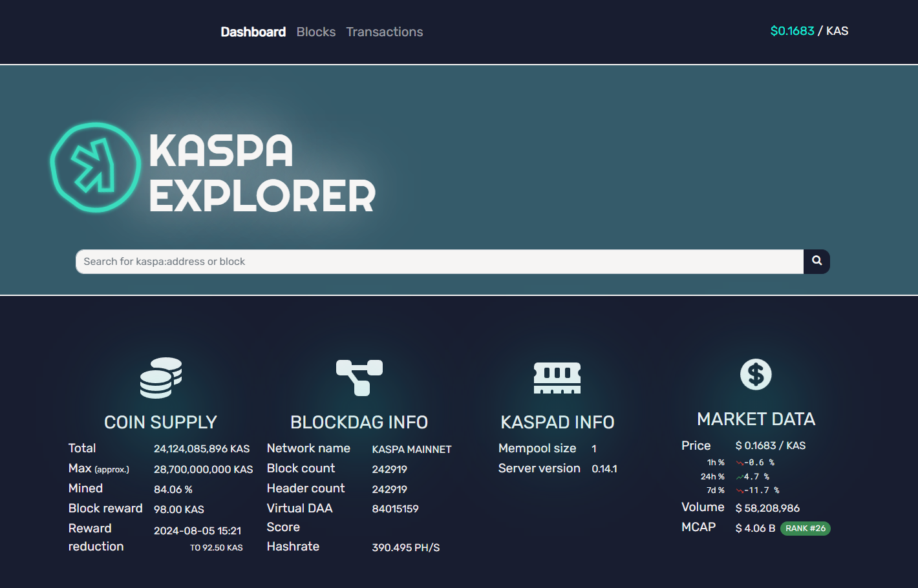Select hashrate value 390.495 PH/S
The height and width of the screenshot is (588, 918).
(406, 548)
